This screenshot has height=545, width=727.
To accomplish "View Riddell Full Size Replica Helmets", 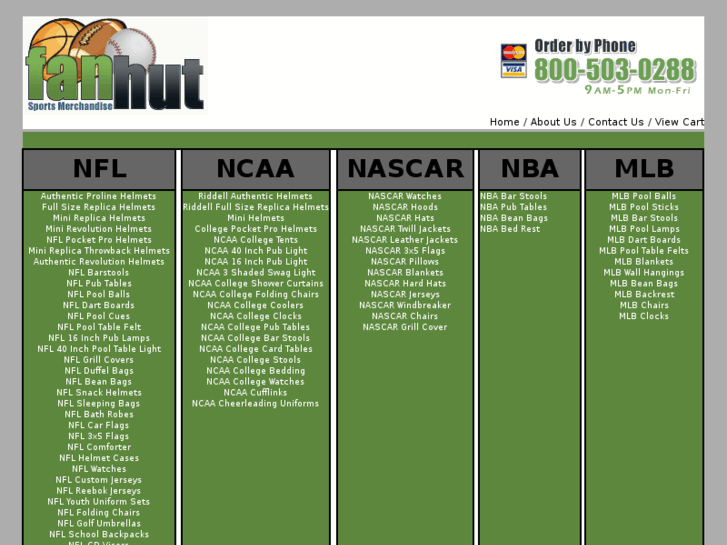I will (255, 207).
